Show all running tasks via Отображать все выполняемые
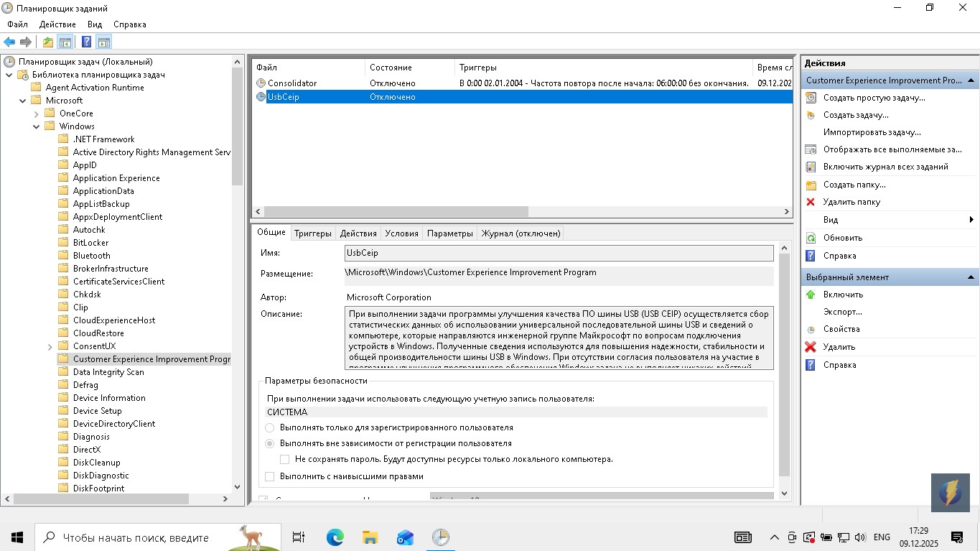 click(892, 149)
